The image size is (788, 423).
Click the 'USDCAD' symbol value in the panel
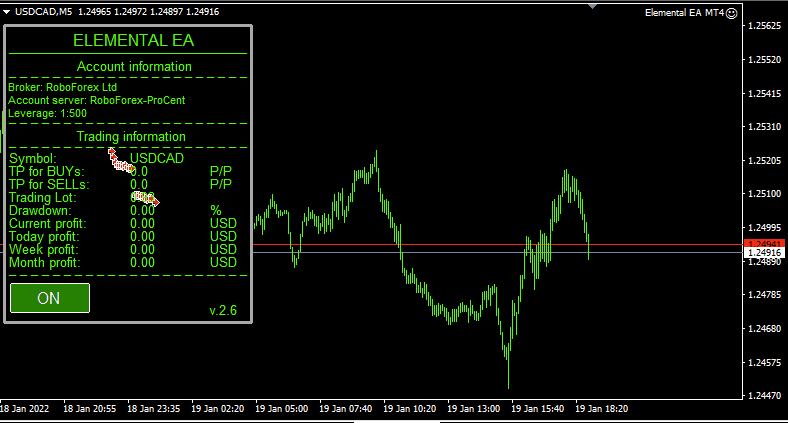coord(157,158)
